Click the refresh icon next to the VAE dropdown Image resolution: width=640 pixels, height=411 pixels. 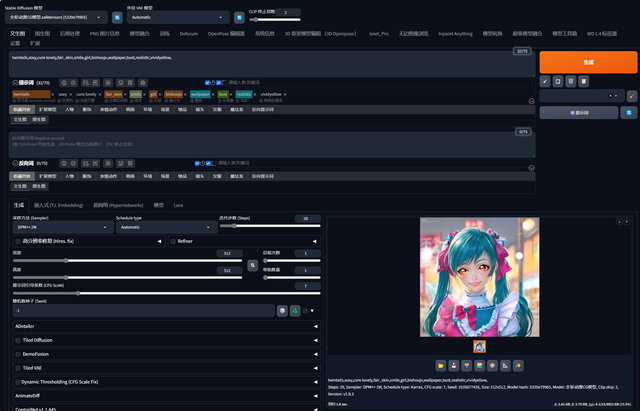[x=239, y=17]
